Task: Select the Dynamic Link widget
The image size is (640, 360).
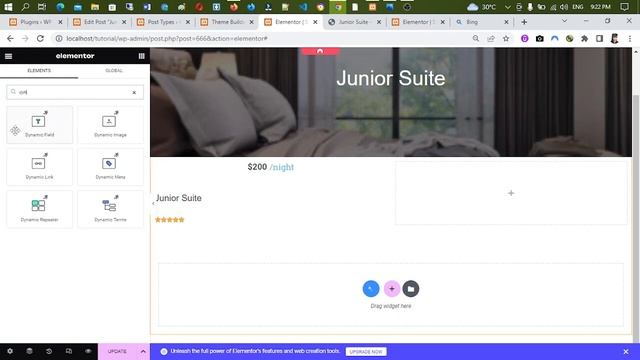Action: point(40,167)
